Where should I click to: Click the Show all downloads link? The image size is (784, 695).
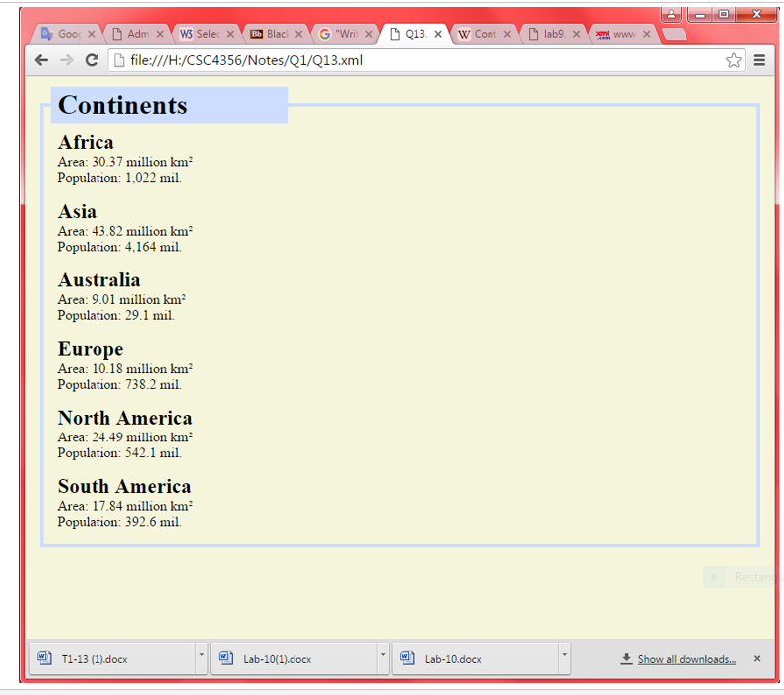click(686, 659)
